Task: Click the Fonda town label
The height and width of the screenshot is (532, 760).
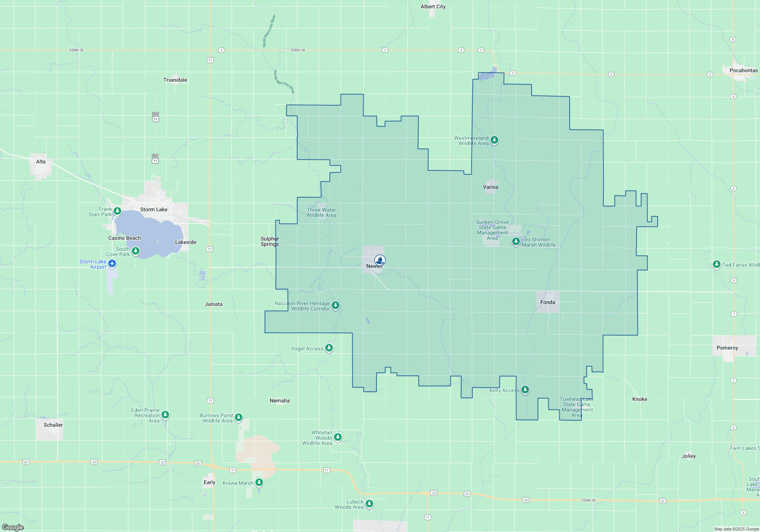Action: (548, 302)
